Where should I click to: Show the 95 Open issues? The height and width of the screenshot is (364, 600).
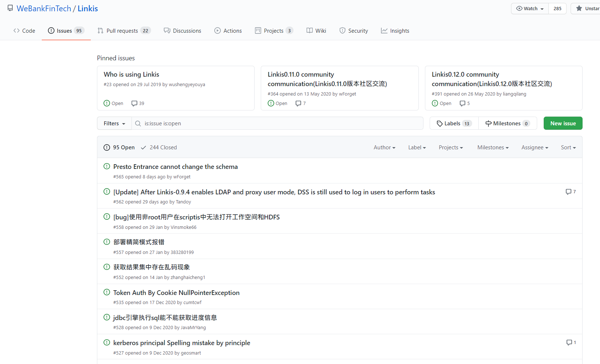point(119,147)
